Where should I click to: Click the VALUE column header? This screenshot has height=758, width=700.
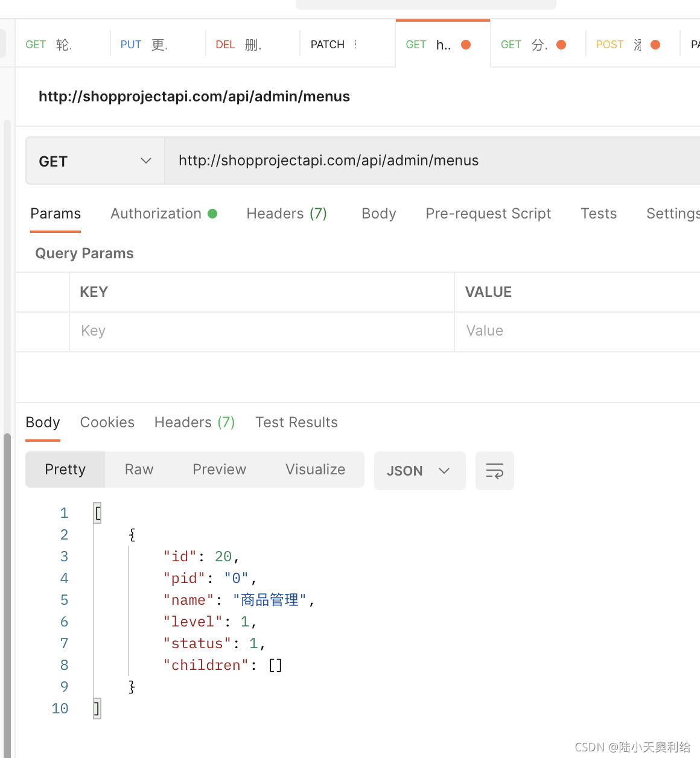pos(488,292)
